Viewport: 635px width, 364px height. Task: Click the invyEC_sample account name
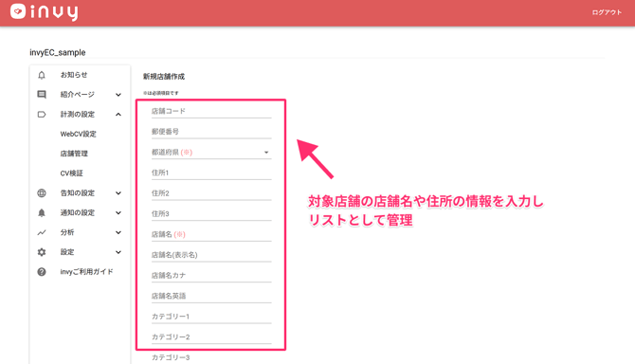[x=58, y=53]
